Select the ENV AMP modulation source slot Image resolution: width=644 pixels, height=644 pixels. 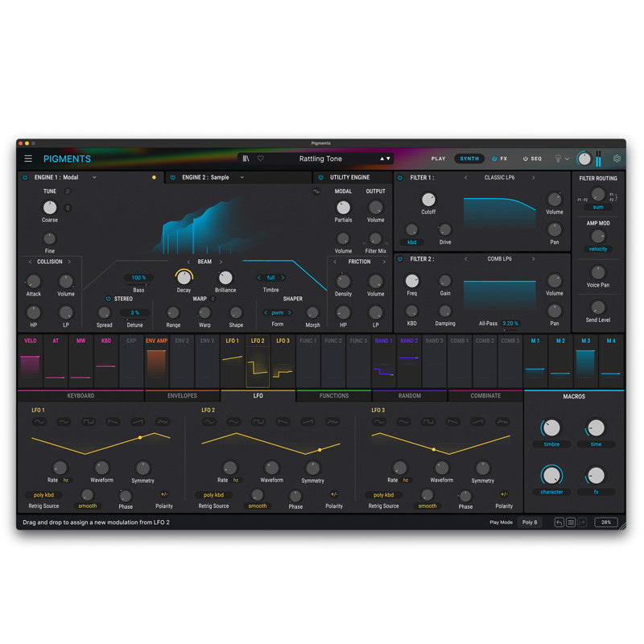(156, 361)
